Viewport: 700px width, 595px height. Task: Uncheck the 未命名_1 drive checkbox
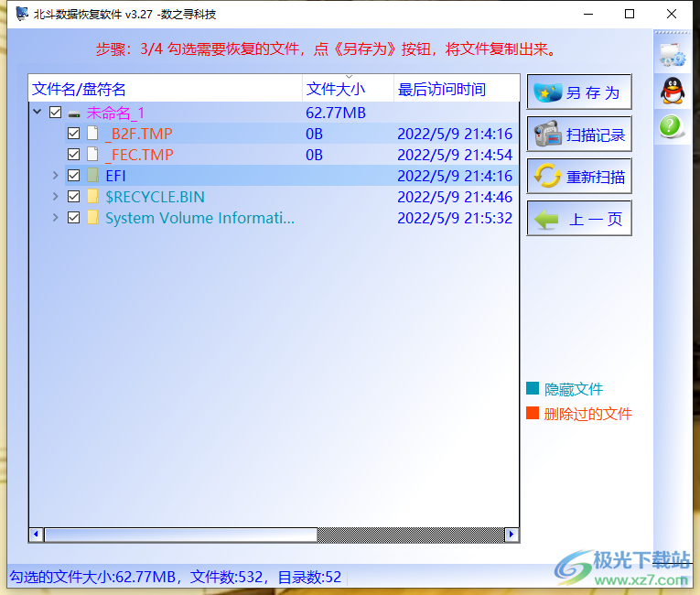pos(55,112)
